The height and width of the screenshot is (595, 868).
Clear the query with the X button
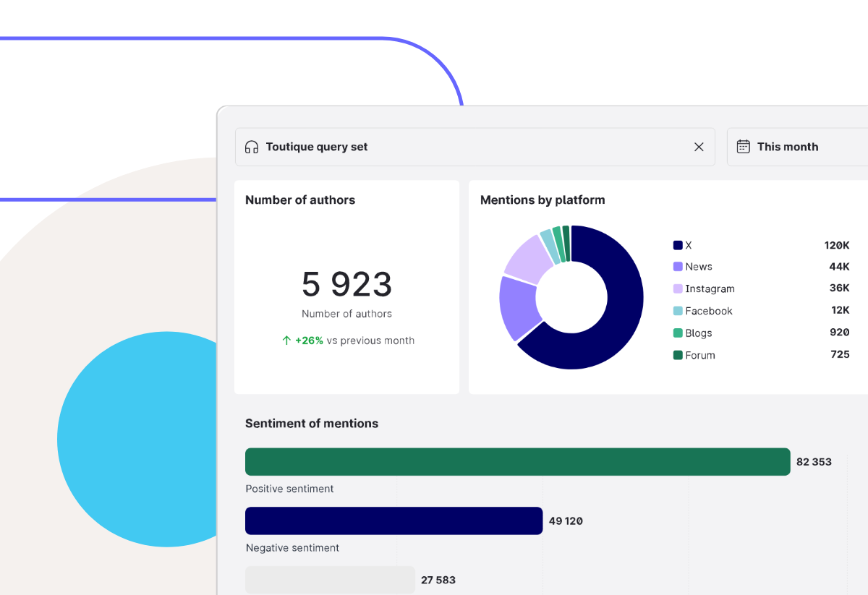coord(699,146)
